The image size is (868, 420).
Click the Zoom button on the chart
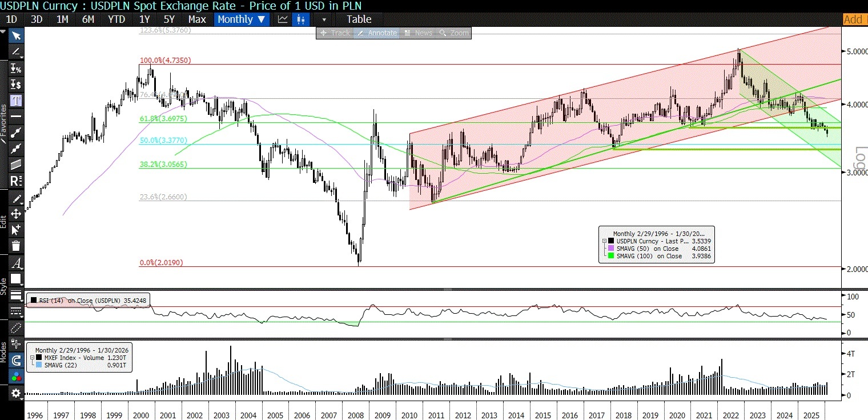pos(454,33)
